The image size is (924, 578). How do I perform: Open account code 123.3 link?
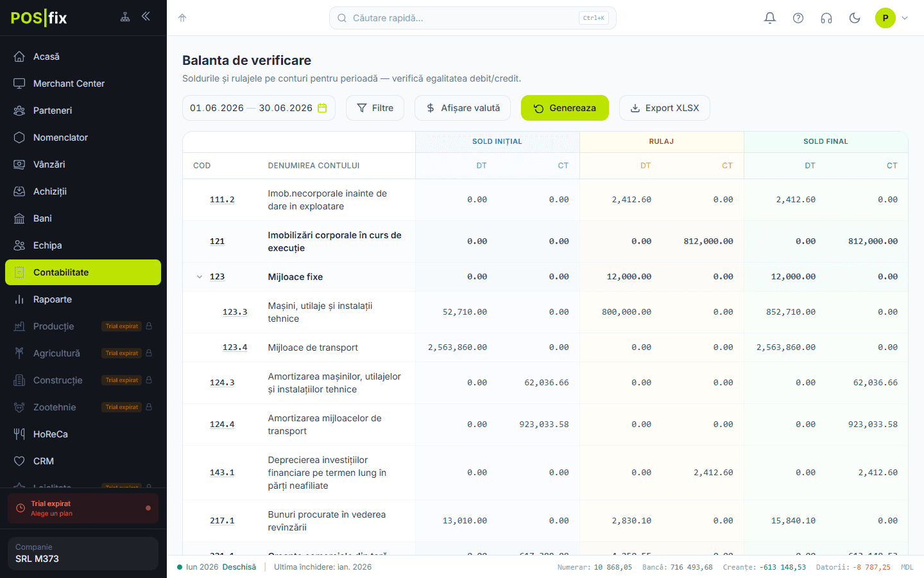click(235, 312)
